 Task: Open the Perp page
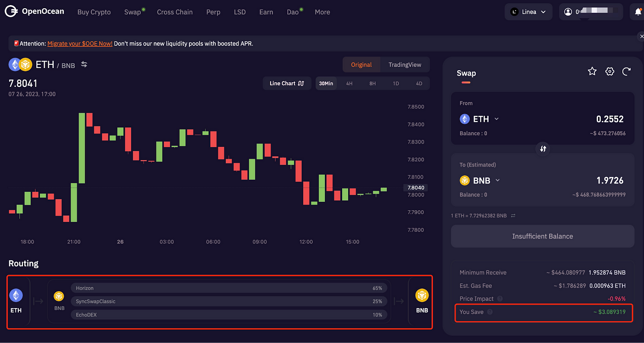(213, 12)
